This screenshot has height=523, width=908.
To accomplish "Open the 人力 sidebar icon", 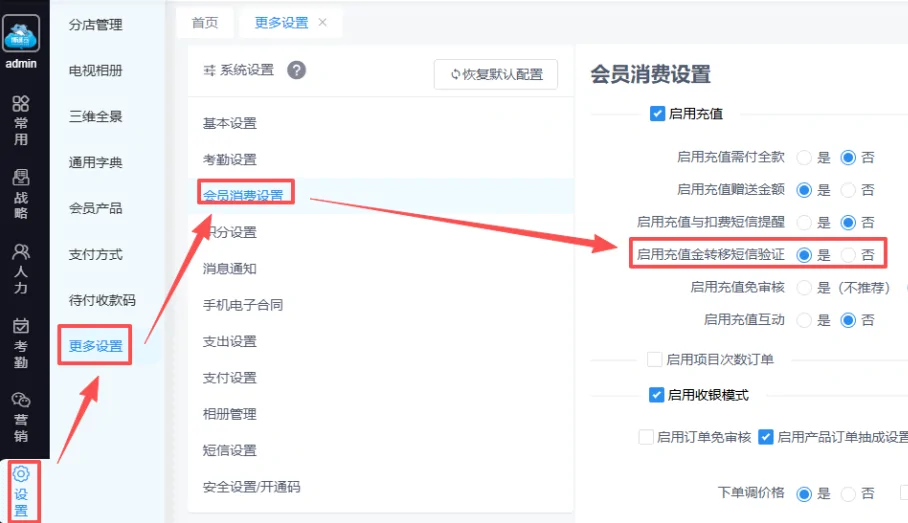I will [x=21, y=252].
